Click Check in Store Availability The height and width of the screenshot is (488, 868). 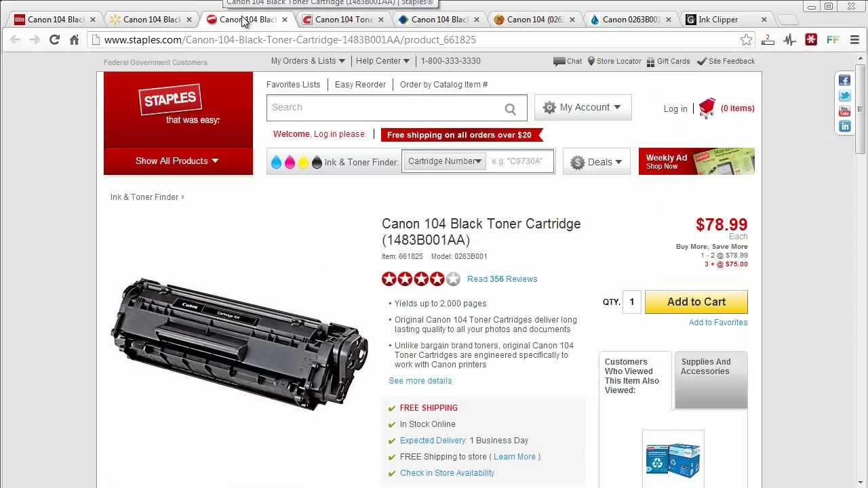point(447,473)
